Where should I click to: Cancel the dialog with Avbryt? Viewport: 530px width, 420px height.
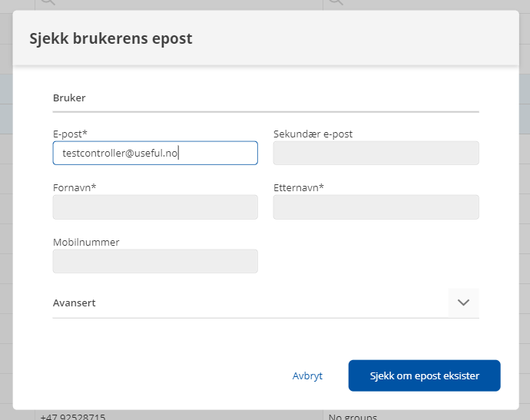tap(307, 376)
